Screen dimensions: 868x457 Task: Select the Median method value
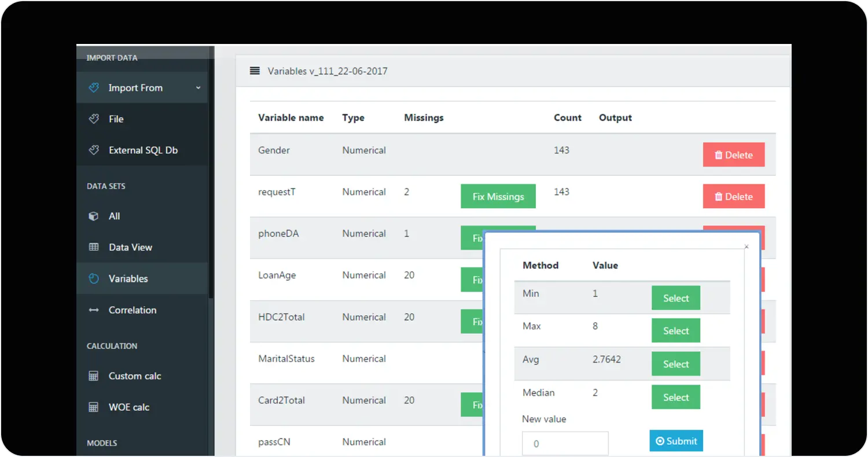tap(676, 397)
